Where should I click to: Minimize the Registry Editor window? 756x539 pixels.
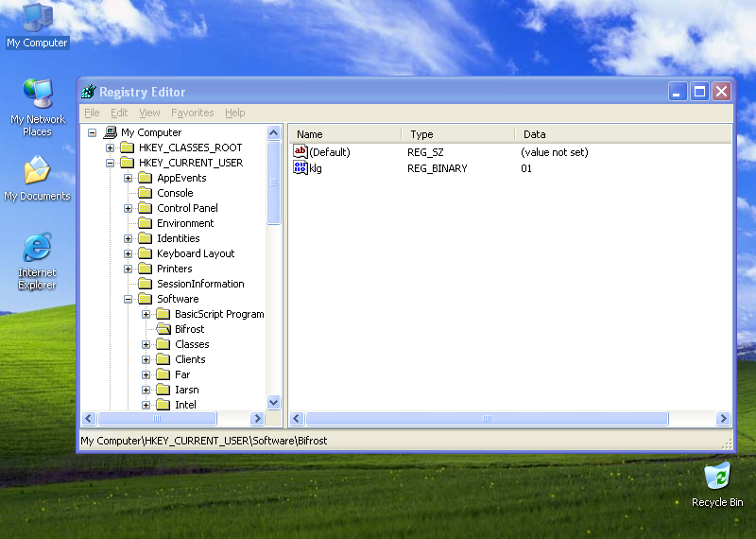pyautogui.click(x=677, y=91)
